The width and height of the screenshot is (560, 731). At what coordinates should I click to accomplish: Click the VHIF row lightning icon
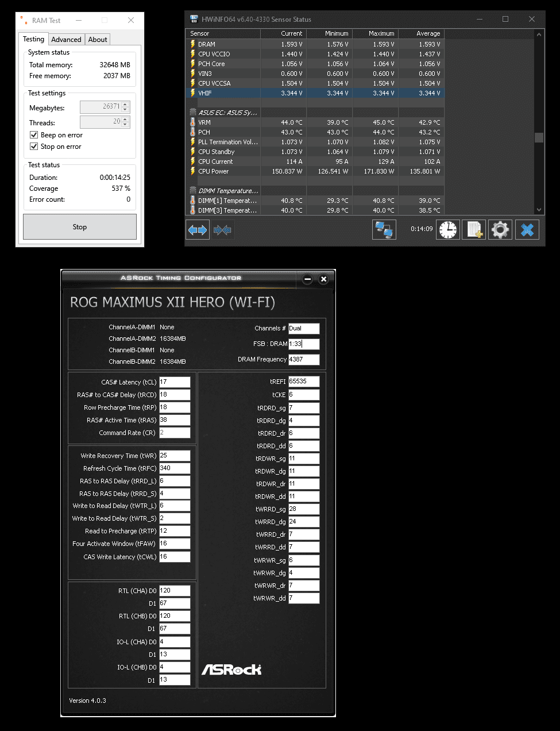[x=193, y=93]
